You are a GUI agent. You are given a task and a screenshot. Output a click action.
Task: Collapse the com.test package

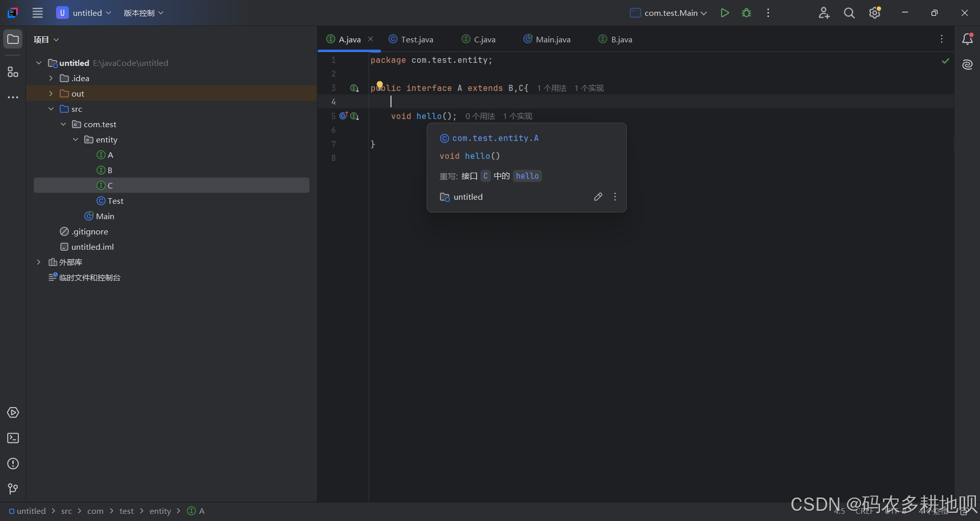click(x=63, y=124)
